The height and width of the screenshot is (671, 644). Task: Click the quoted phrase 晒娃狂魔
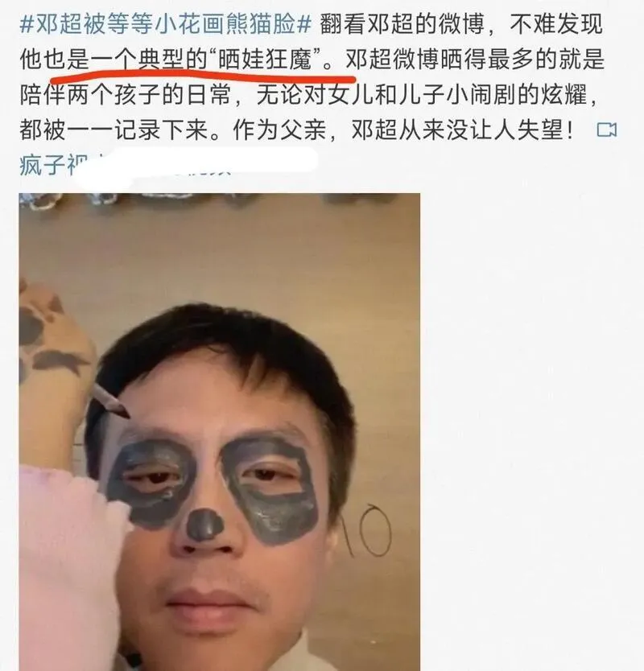coord(265,60)
